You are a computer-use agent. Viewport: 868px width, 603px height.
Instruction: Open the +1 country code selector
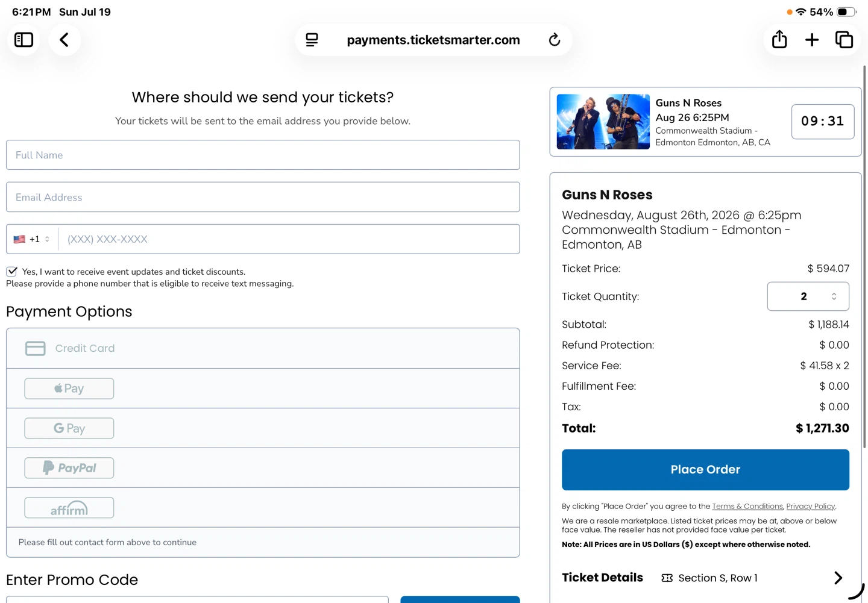(x=32, y=239)
